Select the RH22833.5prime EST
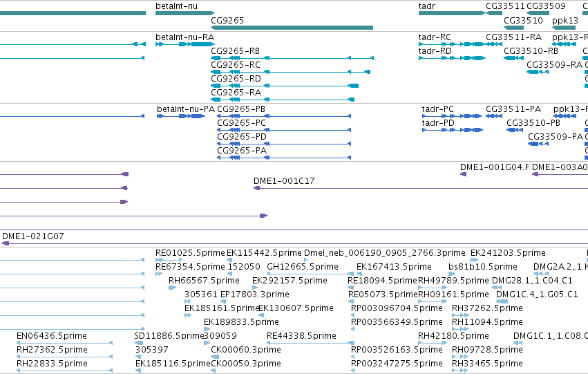Image resolution: width=588 pixels, height=374 pixels. [64, 371]
